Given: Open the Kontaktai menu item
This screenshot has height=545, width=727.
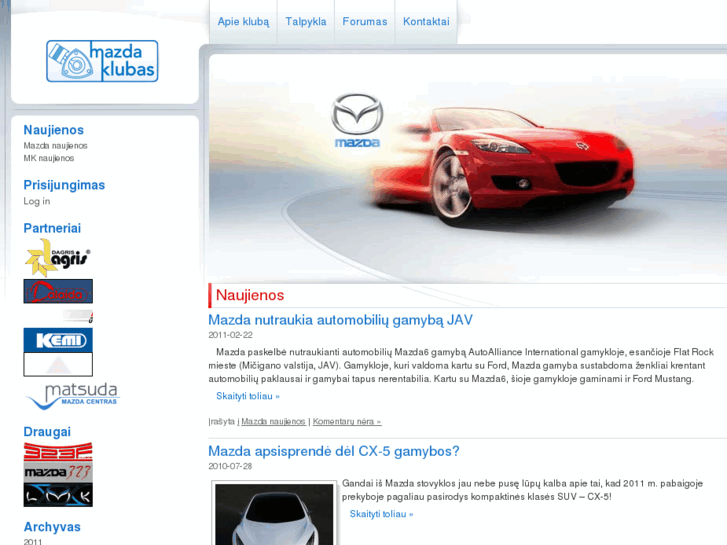Looking at the screenshot, I should click(426, 22).
